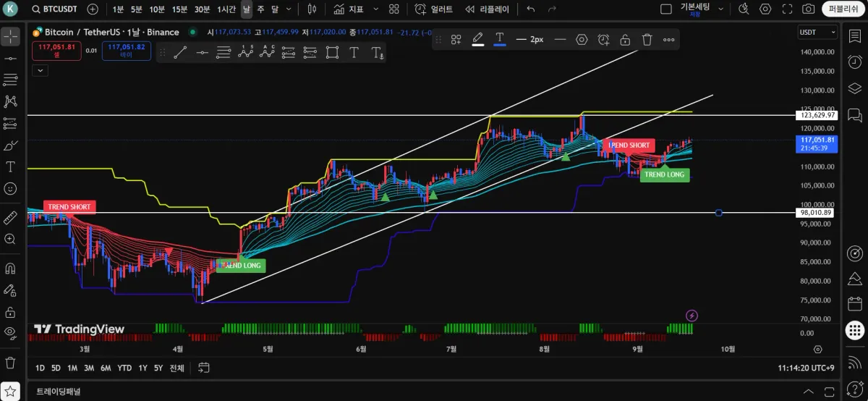Toggle fullscreen mode for the chart
868x401 pixels.
(787, 9)
